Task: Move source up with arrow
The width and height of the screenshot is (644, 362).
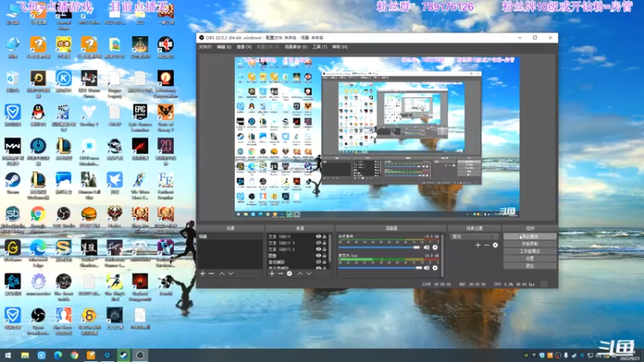Action: (x=299, y=274)
